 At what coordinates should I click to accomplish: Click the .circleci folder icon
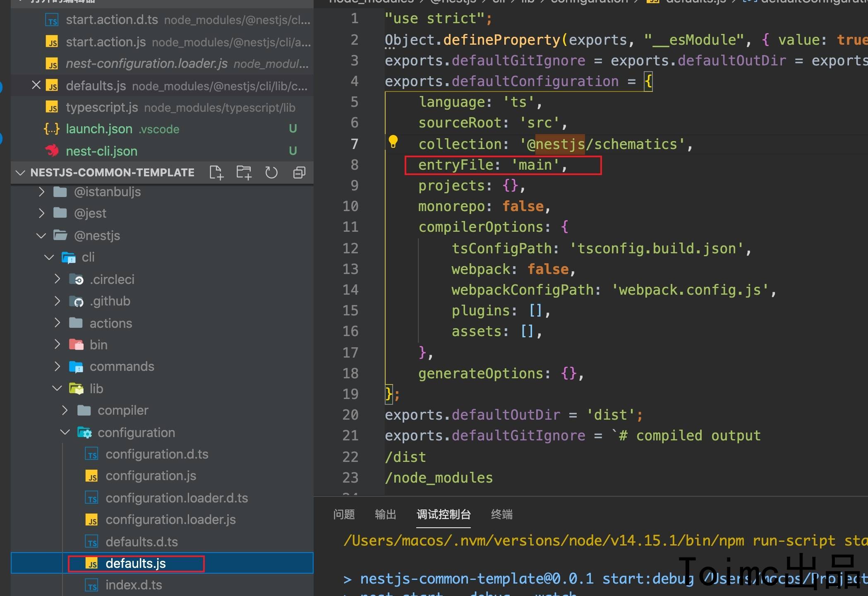[76, 279]
